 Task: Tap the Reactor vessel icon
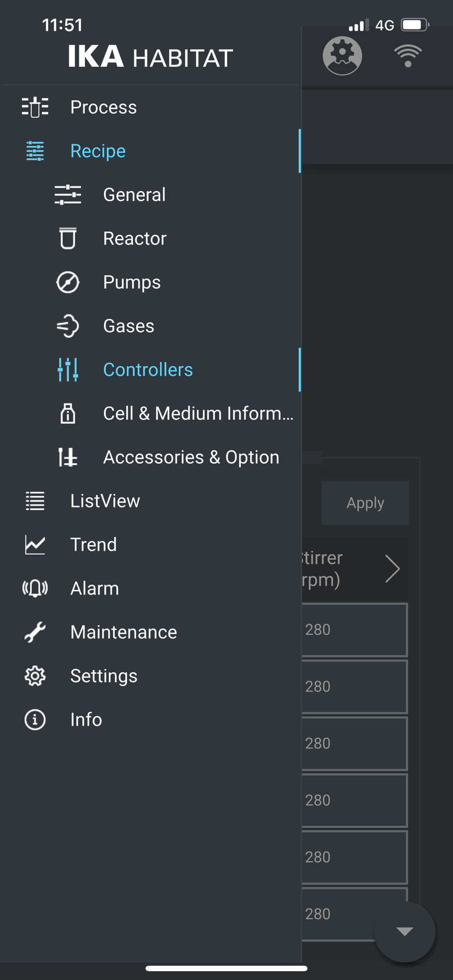tap(68, 239)
